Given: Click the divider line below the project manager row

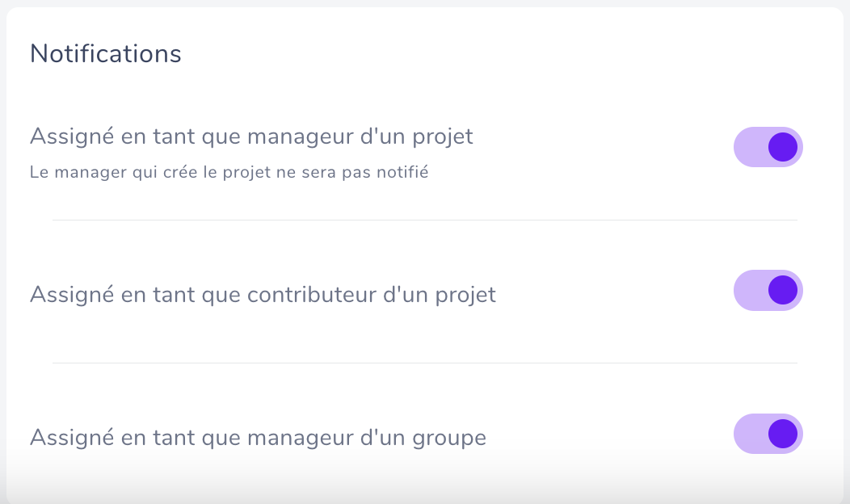Looking at the screenshot, I should 425,220.
